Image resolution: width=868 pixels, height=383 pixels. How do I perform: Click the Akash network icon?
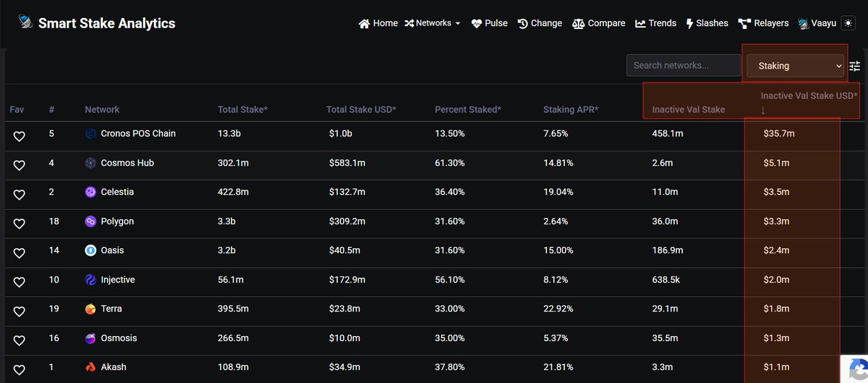(90, 367)
